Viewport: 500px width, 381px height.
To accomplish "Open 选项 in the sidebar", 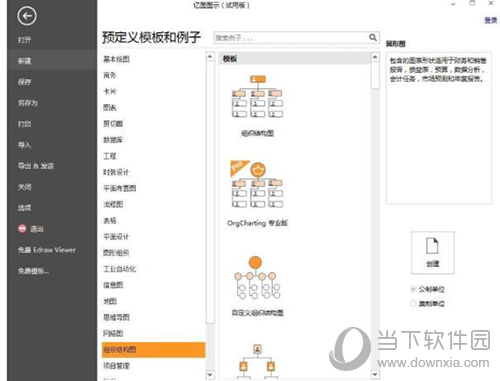I will tap(24, 208).
